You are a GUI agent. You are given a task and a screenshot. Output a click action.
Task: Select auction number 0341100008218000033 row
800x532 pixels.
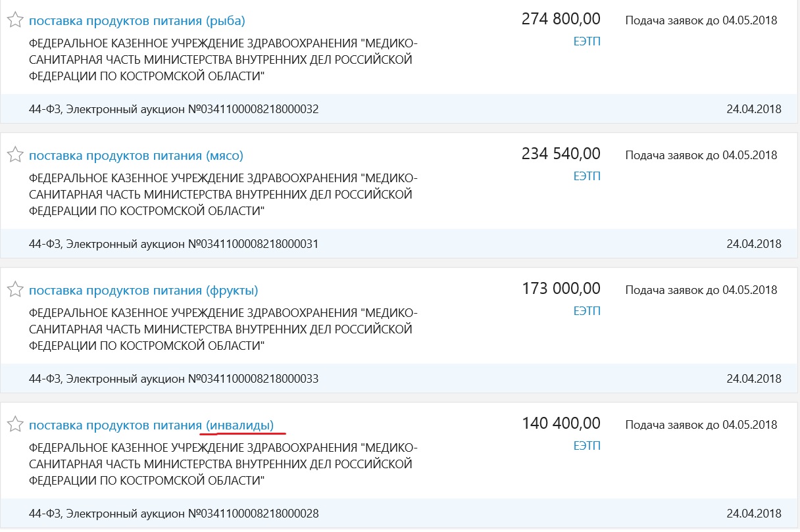(174, 379)
